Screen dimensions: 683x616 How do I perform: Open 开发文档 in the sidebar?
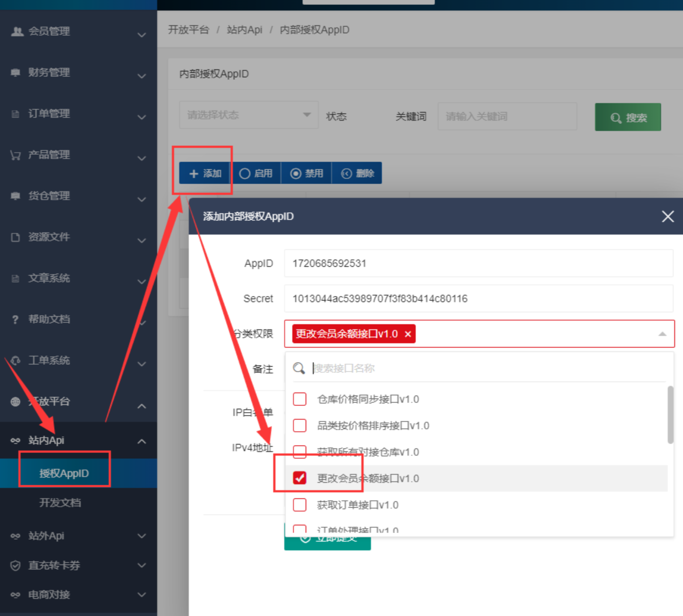[x=60, y=503]
